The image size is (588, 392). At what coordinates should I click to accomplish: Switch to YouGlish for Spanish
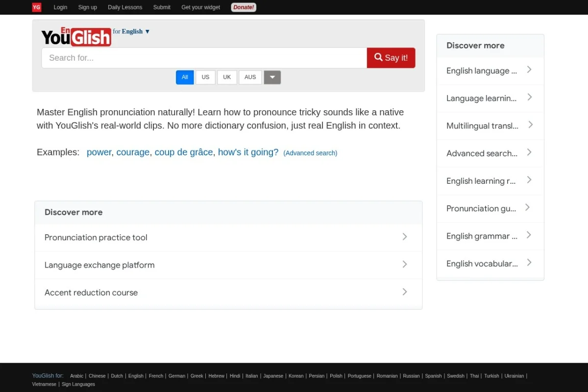point(433,376)
